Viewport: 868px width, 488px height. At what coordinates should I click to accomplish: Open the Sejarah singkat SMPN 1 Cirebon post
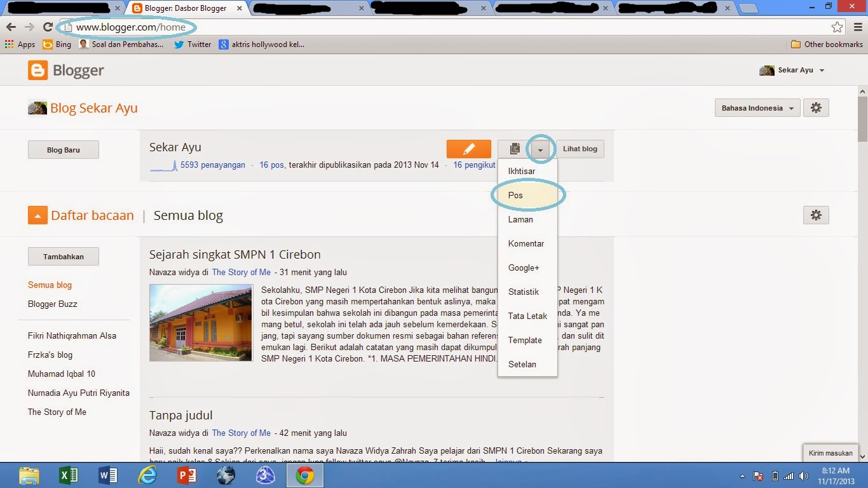[x=235, y=254]
